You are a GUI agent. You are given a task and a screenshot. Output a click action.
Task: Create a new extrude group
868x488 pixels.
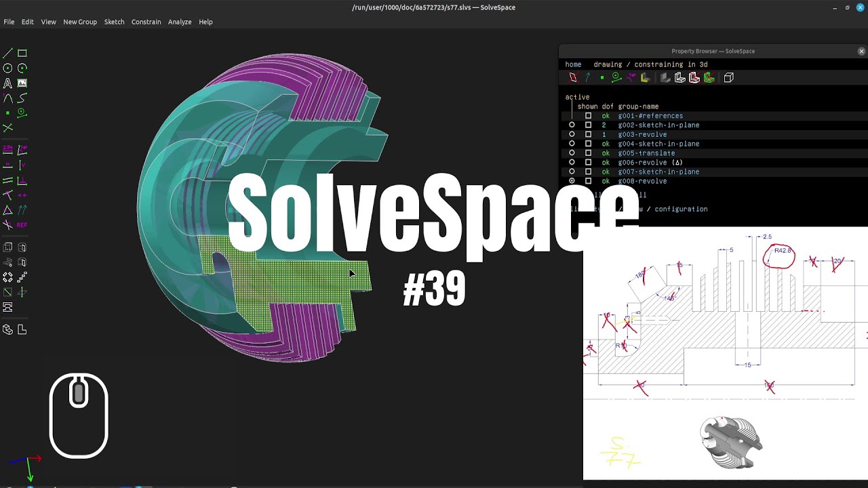(7, 247)
